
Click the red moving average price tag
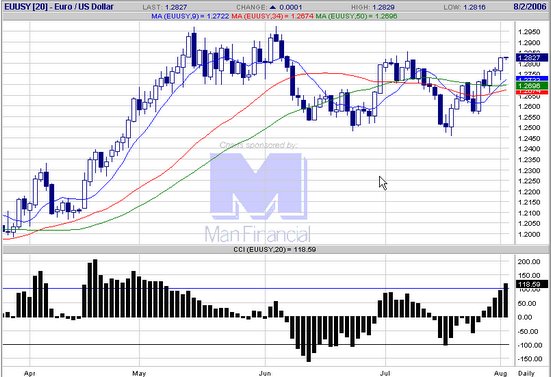[x=532, y=92]
